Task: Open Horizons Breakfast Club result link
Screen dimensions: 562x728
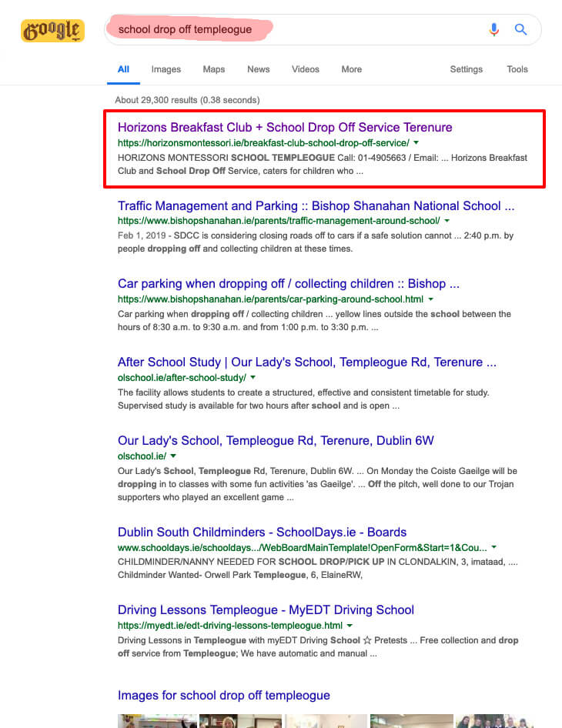Action: tap(285, 127)
